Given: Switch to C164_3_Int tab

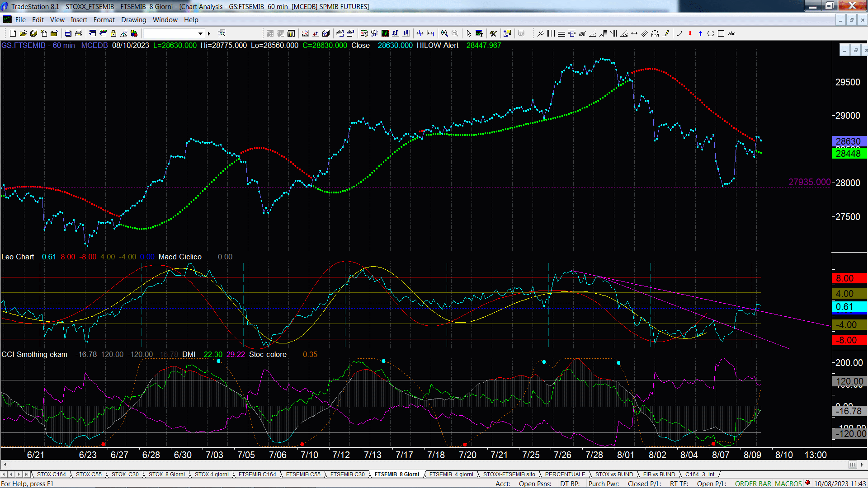Looking at the screenshot, I should click(x=700, y=474).
